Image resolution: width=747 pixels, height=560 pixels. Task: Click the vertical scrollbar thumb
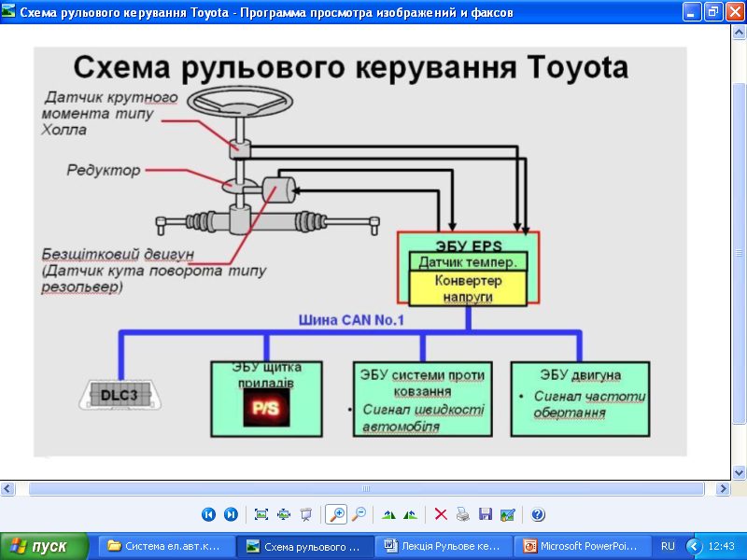(x=739, y=253)
